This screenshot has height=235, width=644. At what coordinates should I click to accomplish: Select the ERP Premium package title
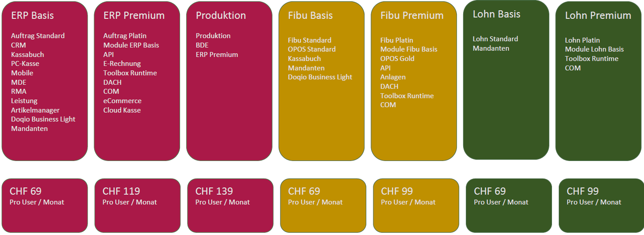(x=134, y=15)
